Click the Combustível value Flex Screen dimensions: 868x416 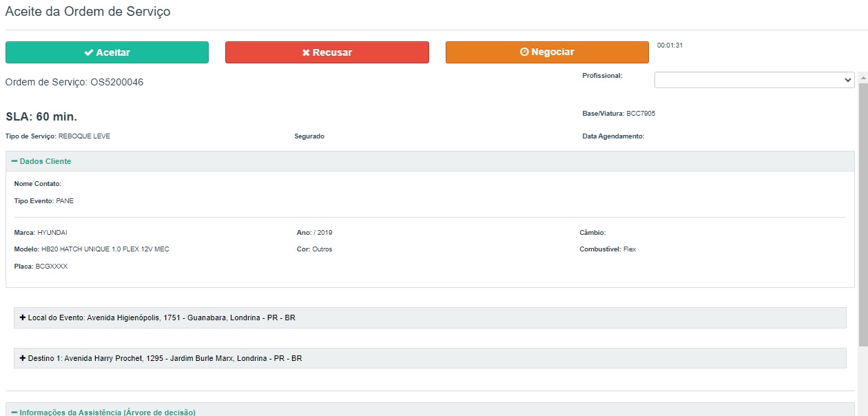630,249
